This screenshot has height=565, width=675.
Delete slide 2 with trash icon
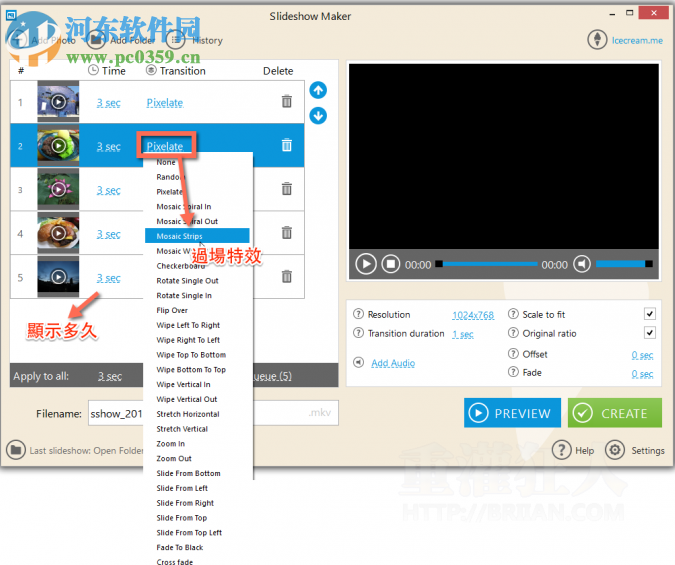[x=287, y=145]
